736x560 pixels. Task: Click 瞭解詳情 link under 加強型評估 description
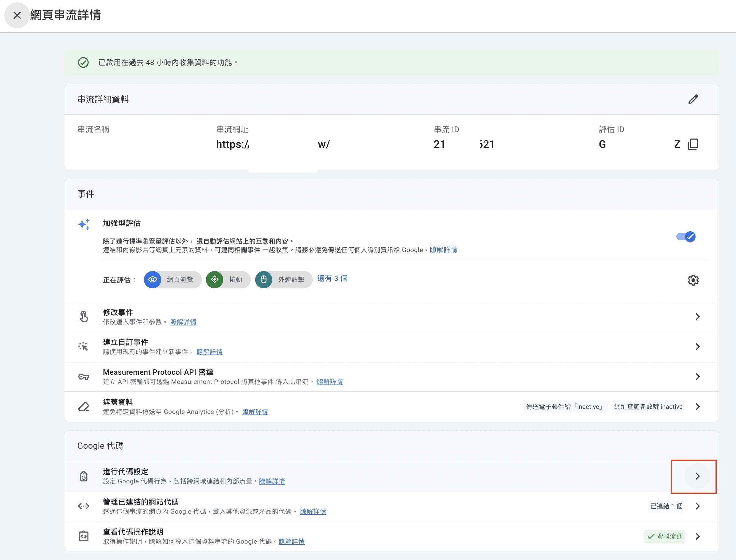(x=443, y=250)
